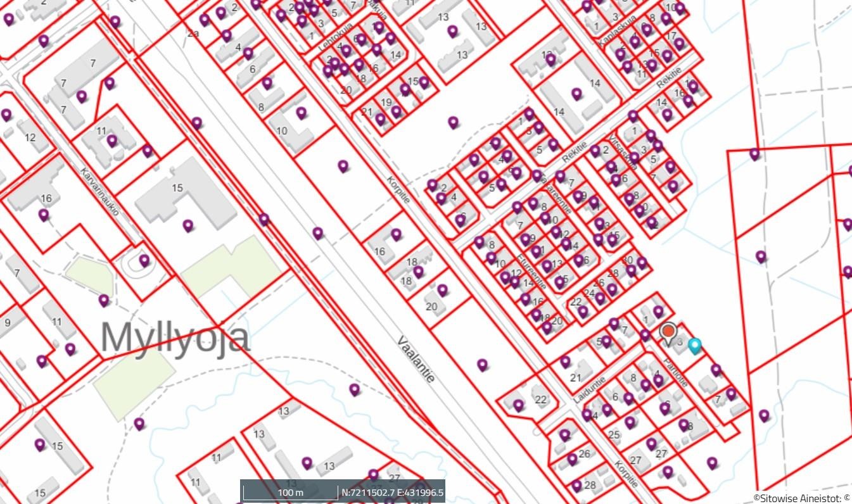The height and width of the screenshot is (504, 852).
Task: Click the red-orange marker near Partiotie 3
Action: 668,332
